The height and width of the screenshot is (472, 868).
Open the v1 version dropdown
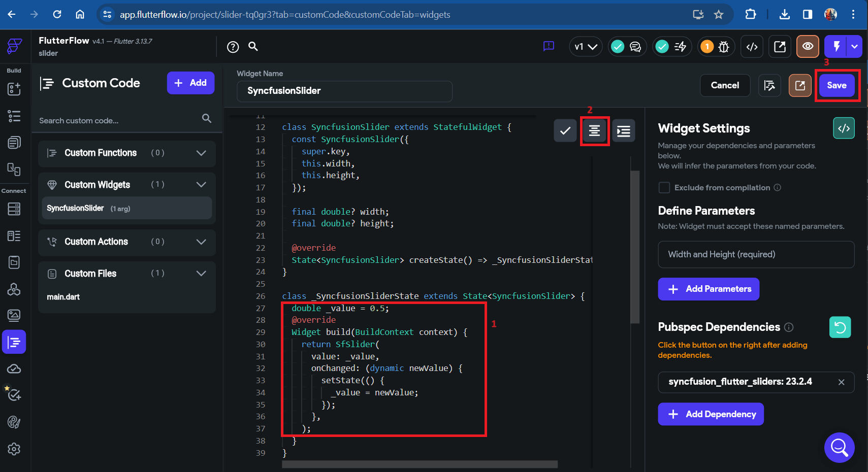tap(586, 47)
